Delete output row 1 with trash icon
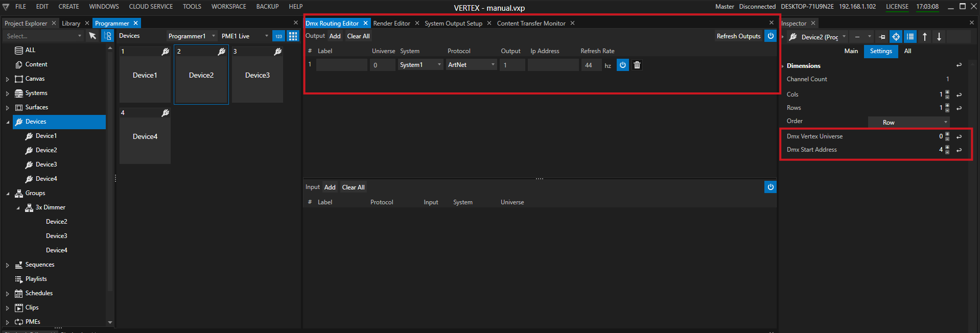The width and height of the screenshot is (980, 333). click(637, 65)
